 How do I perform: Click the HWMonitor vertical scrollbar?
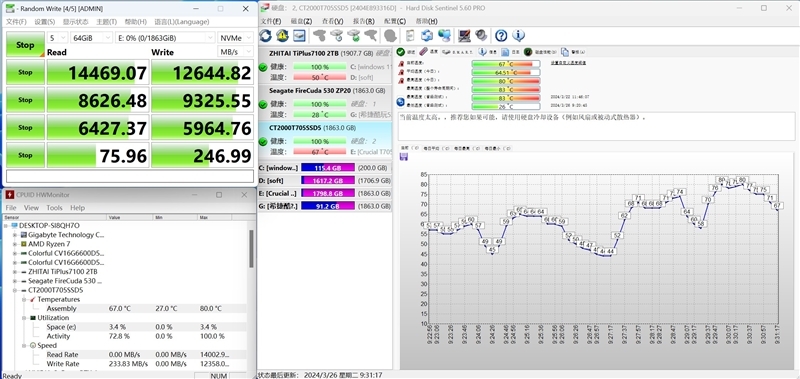pyautogui.click(x=251, y=248)
